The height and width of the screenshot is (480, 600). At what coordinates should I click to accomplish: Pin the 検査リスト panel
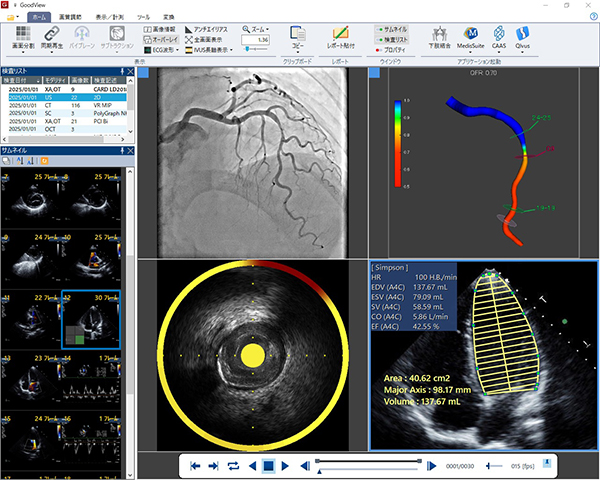point(121,71)
